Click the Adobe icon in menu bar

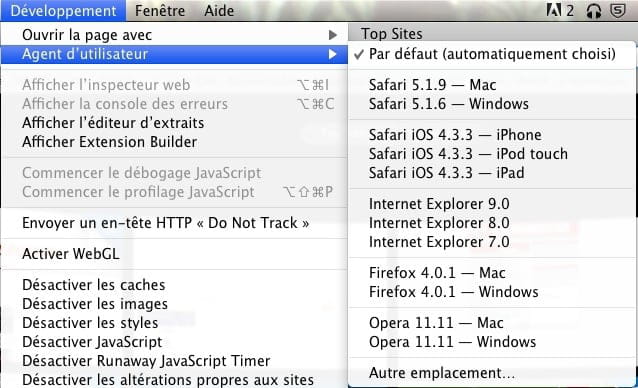pos(553,10)
